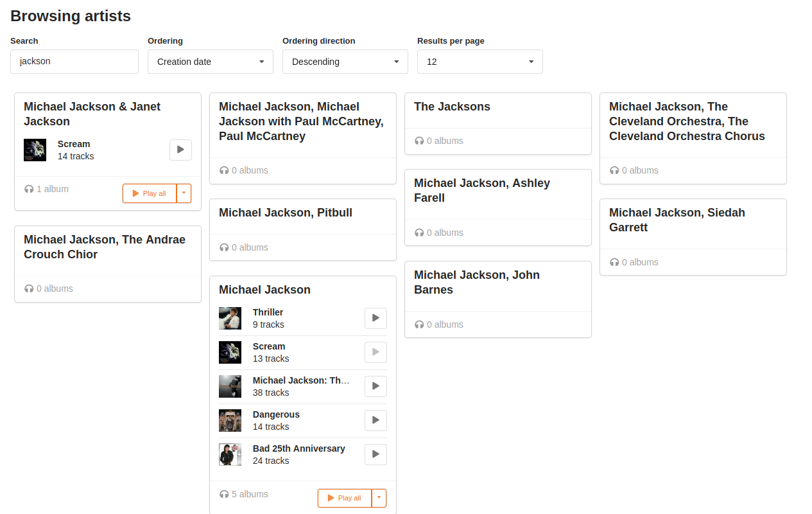812x514 pixels.
Task: Click Play all for Michael Jackson & Janet Jackson
Action: pyautogui.click(x=150, y=193)
